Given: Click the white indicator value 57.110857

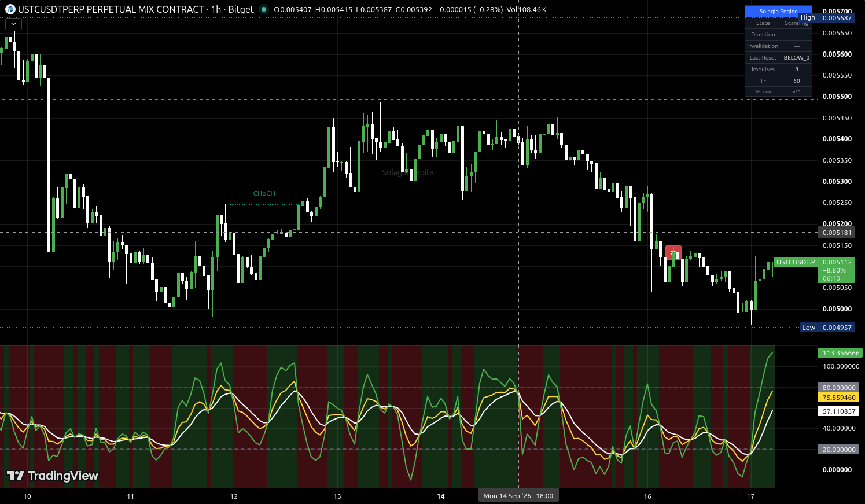Looking at the screenshot, I should (x=839, y=411).
